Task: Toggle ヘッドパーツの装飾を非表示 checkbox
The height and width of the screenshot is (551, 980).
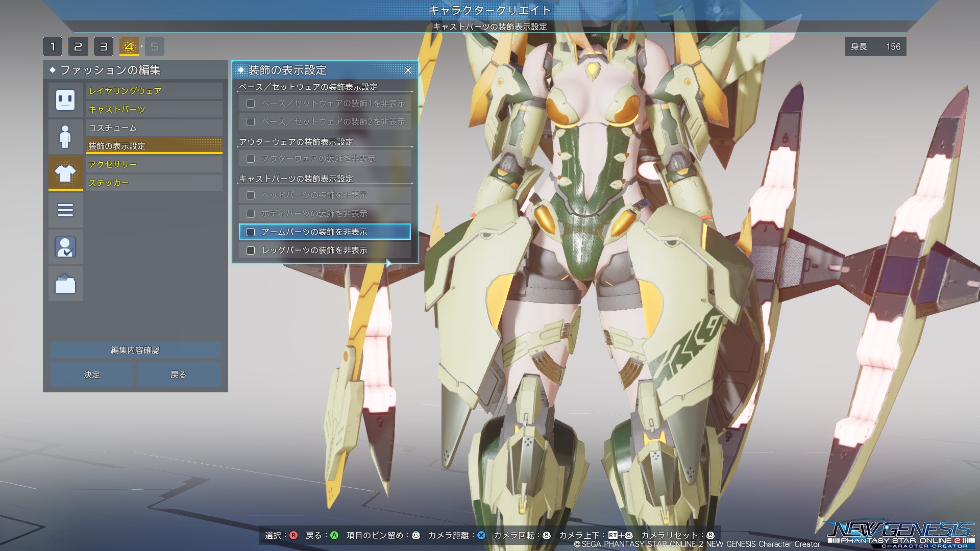Action: click(251, 195)
